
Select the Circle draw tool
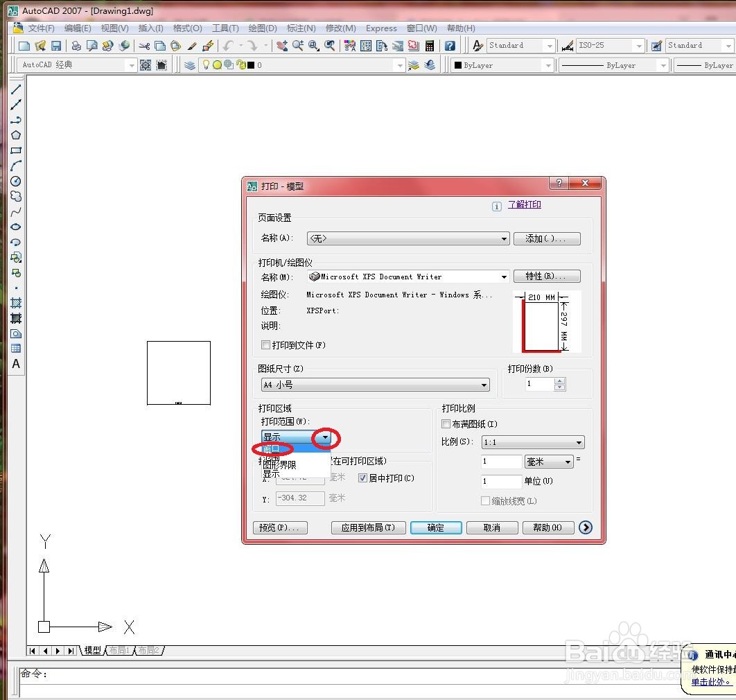click(15, 181)
